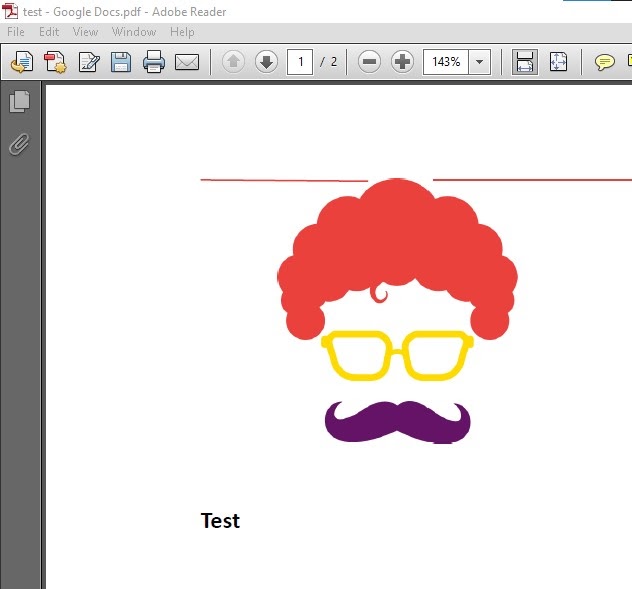Viewport: 632px width, 589px height.
Task: Open the zoom level dropdown arrow
Action: [479, 62]
